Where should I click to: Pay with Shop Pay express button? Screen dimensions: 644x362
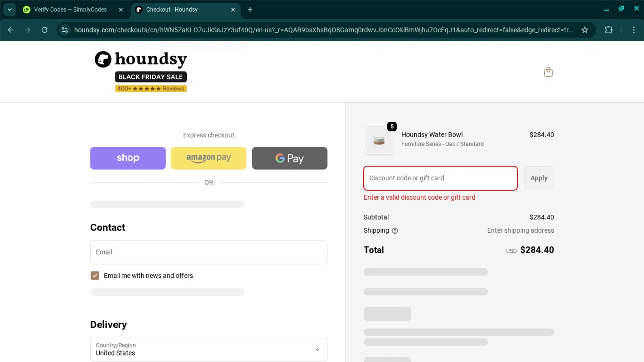[128, 158]
